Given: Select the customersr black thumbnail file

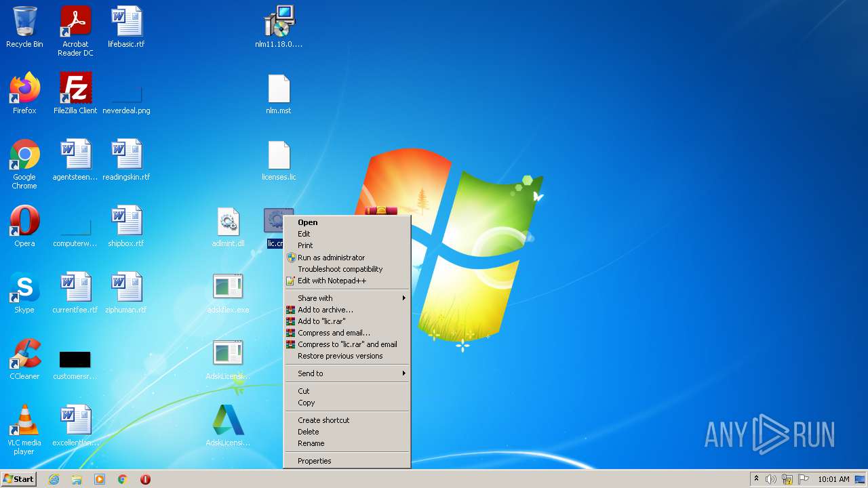Looking at the screenshot, I should pos(75,365).
